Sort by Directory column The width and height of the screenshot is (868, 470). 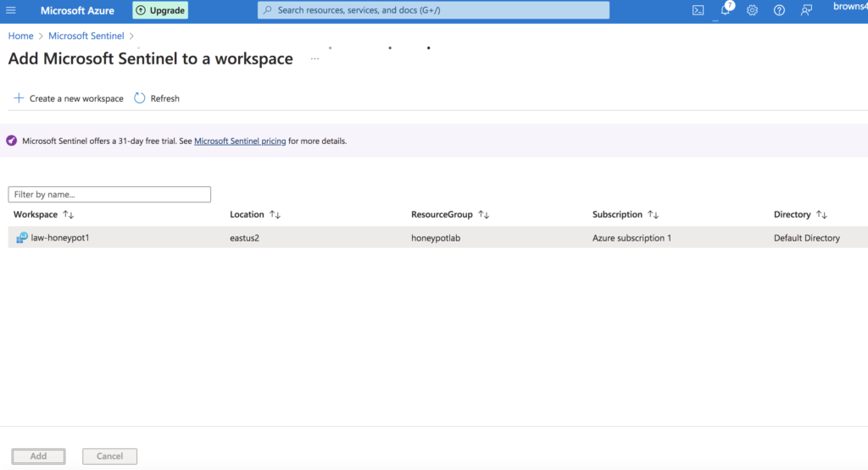[800, 214]
